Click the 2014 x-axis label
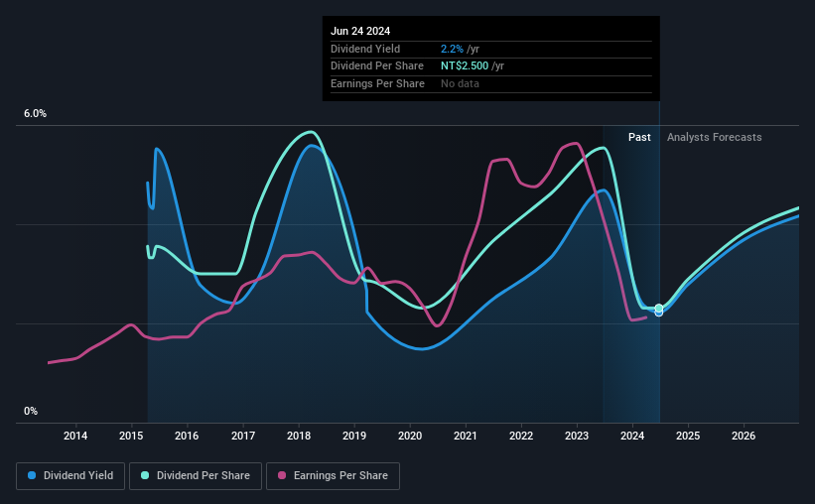 75,436
